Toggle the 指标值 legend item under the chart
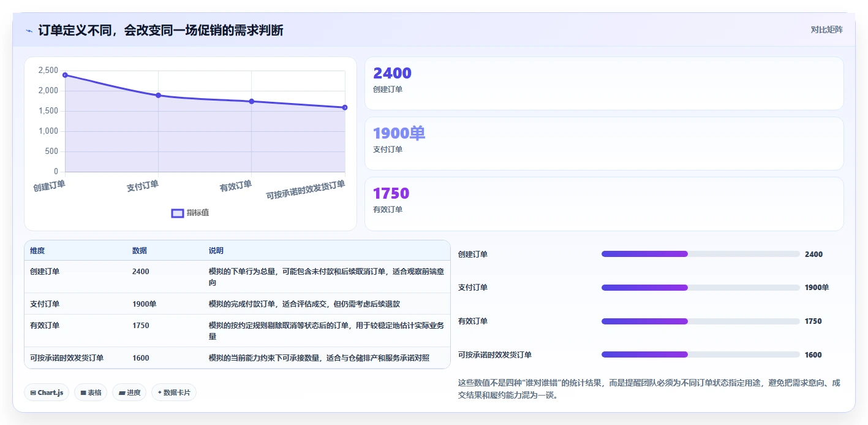 pyautogui.click(x=190, y=213)
